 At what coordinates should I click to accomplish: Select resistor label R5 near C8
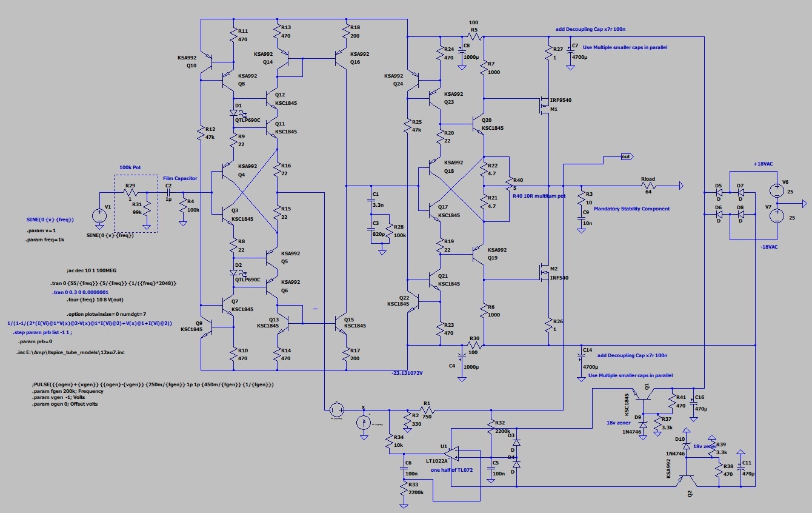pyautogui.click(x=474, y=29)
